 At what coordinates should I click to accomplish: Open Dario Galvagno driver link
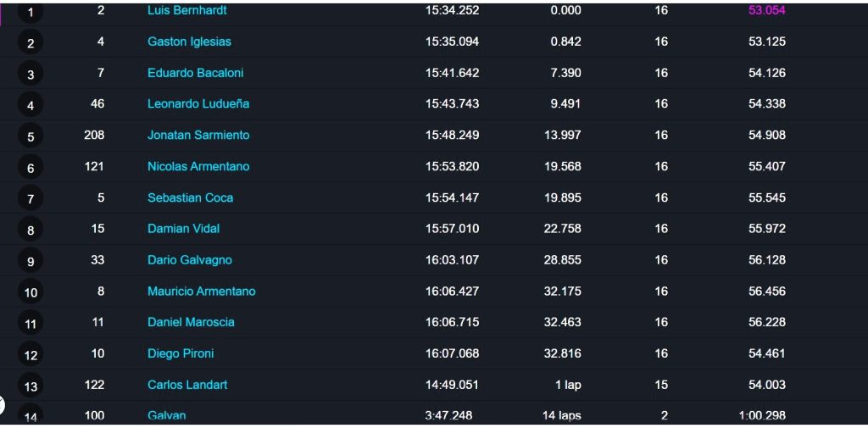(189, 259)
